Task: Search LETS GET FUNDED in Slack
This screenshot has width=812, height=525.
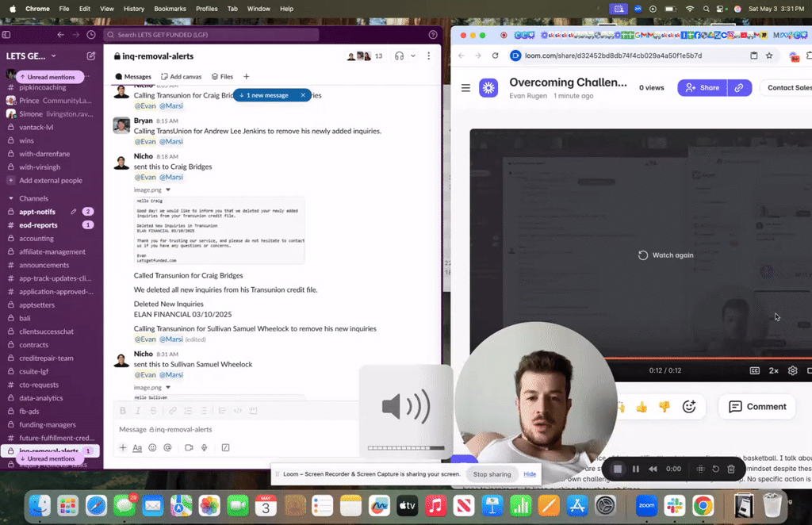Action: pyautogui.click(x=211, y=35)
